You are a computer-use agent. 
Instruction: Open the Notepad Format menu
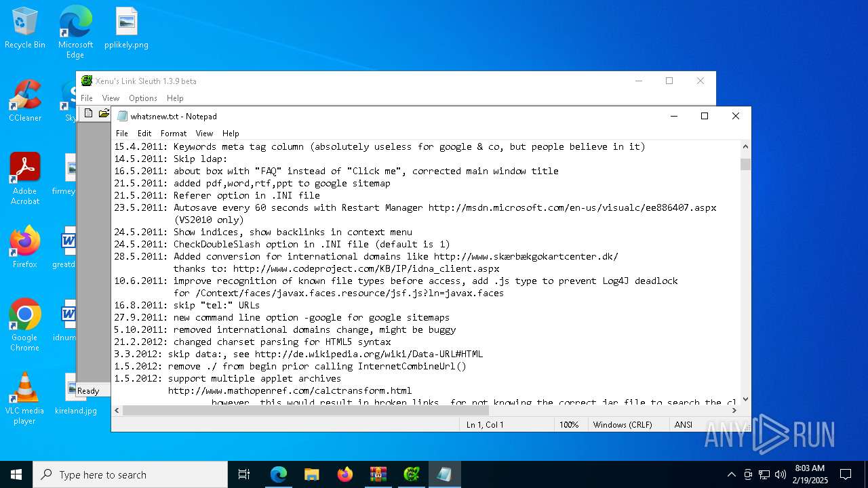point(174,134)
